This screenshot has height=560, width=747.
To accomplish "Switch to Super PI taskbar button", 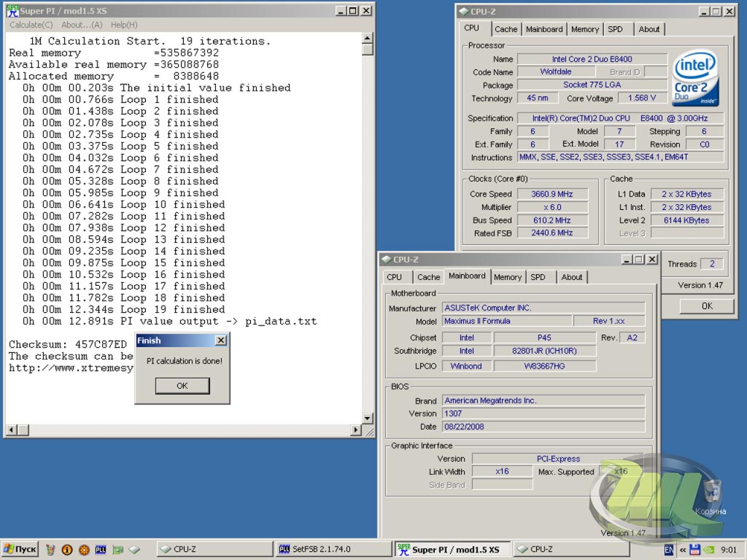I will click(x=452, y=549).
